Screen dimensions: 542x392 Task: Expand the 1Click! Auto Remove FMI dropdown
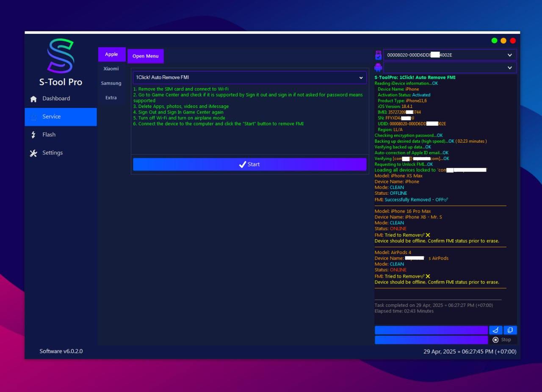(x=250, y=77)
